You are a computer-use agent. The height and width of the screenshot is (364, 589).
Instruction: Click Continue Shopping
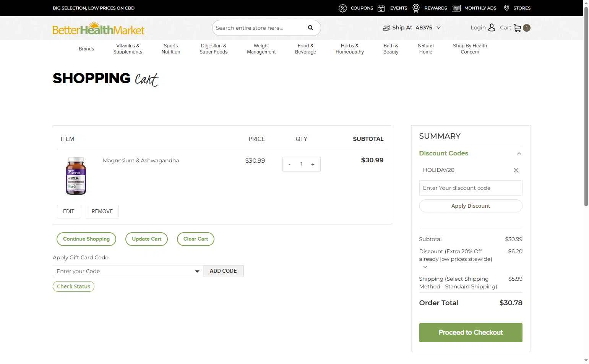[86, 239]
